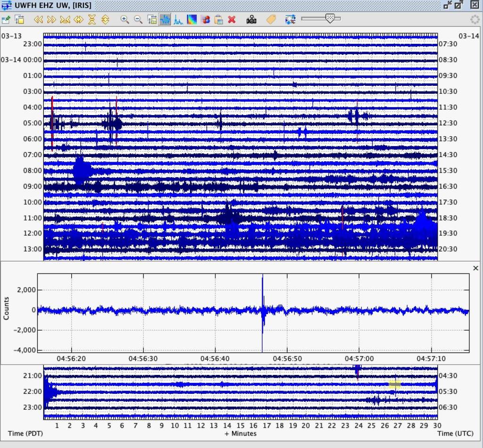This screenshot has height=448, width=483.
Task: Click the zoom in magnifier icon
Action: click(125, 19)
